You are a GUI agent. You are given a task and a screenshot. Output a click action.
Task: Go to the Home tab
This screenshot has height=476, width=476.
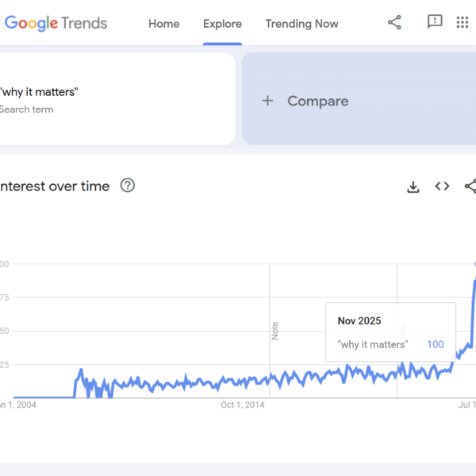point(163,23)
